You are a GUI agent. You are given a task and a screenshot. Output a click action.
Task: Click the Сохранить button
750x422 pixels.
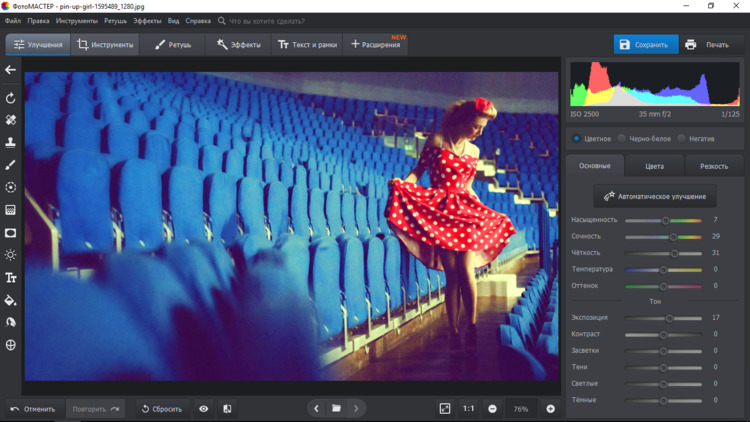point(644,45)
